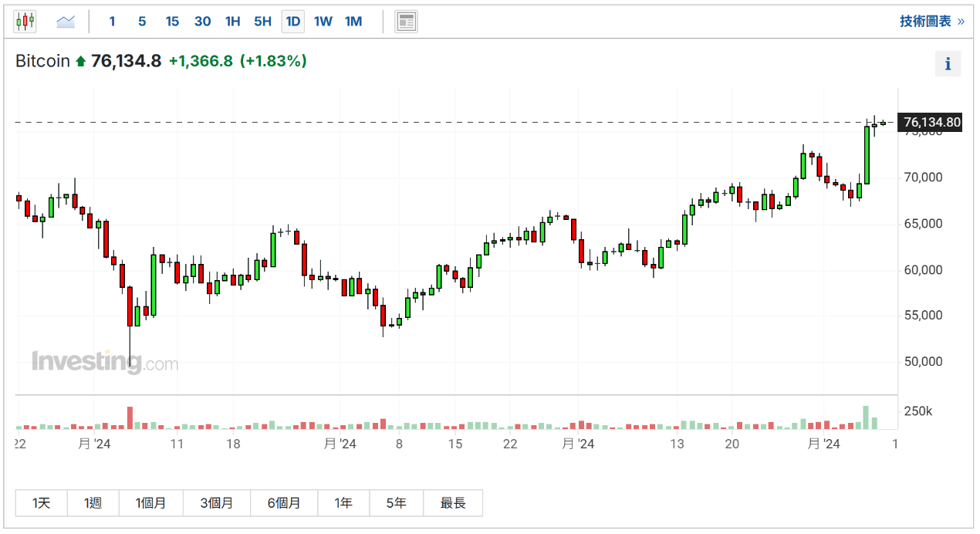The width and height of the screenshot is (980, 534).
Task: Select the 5 minute interval
Action: (x=142, y=22)
